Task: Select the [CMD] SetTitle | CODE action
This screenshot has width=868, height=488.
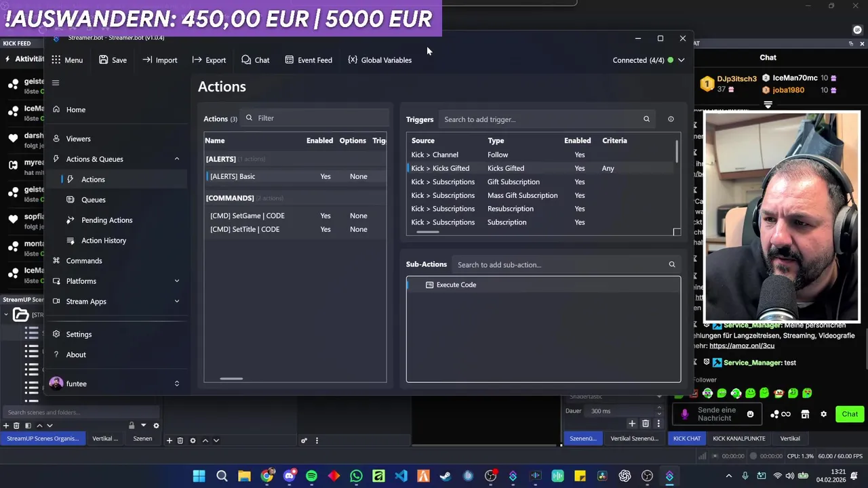Action: [296, 229]
